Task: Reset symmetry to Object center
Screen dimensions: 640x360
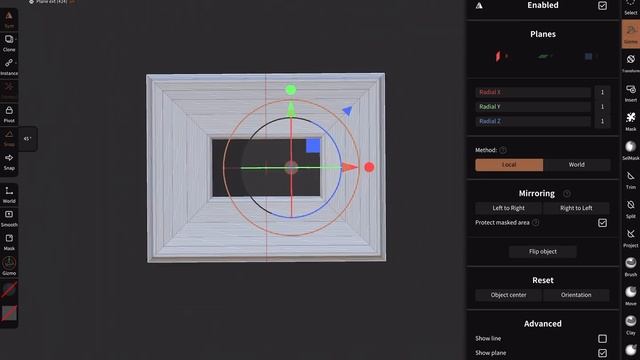Action: 508,295
